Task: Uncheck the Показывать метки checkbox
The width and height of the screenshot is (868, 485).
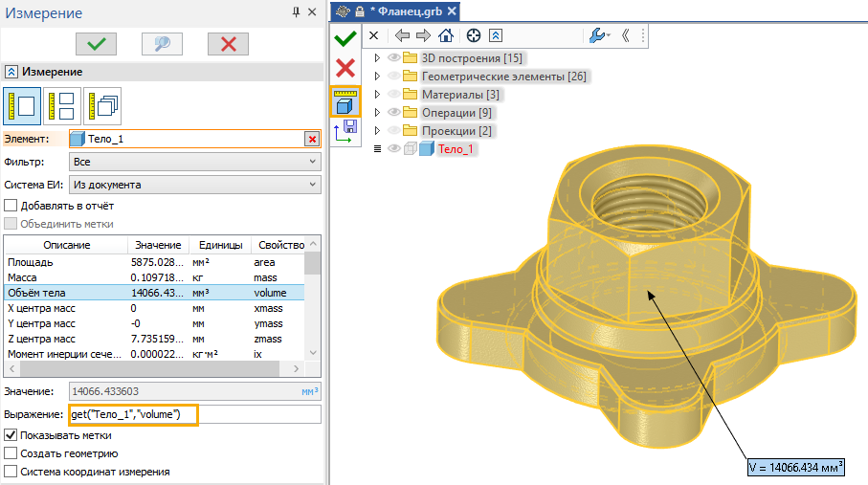Action: tap(11, 435)
